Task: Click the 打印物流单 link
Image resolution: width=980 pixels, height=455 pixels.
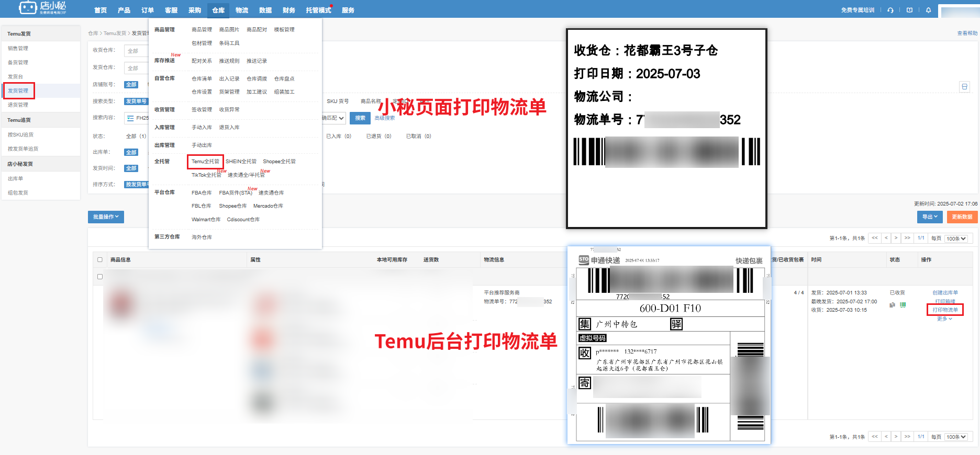Action: (x=945, y=310)
